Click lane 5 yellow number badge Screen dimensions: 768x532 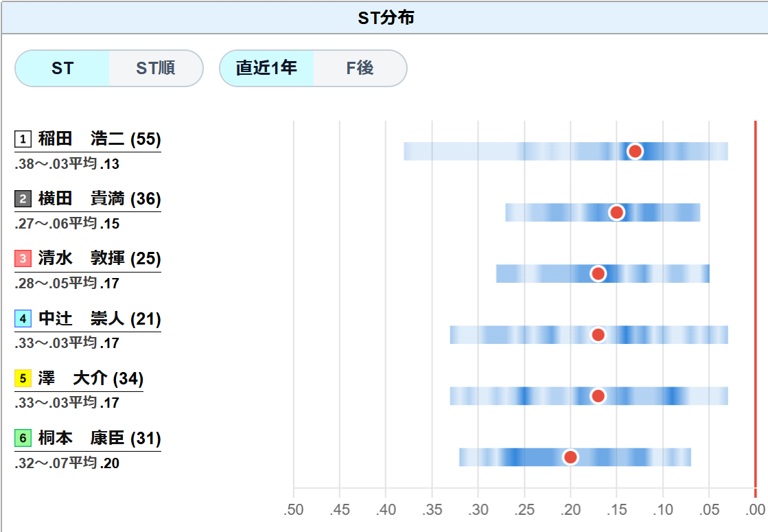23,378
